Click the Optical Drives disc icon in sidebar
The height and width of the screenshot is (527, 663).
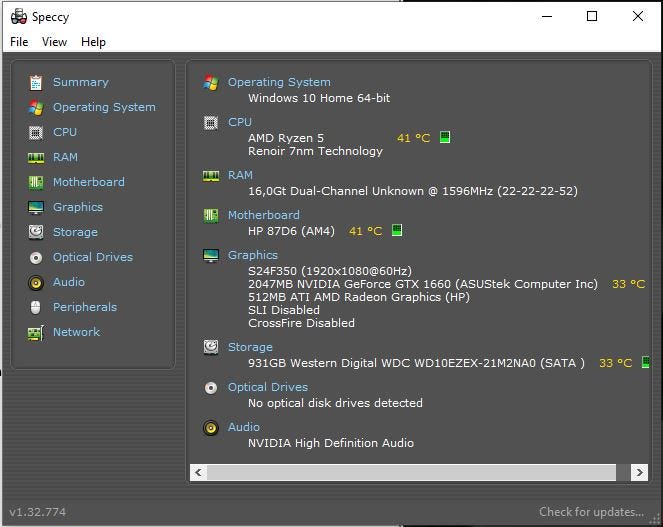[x=36, y=258]
